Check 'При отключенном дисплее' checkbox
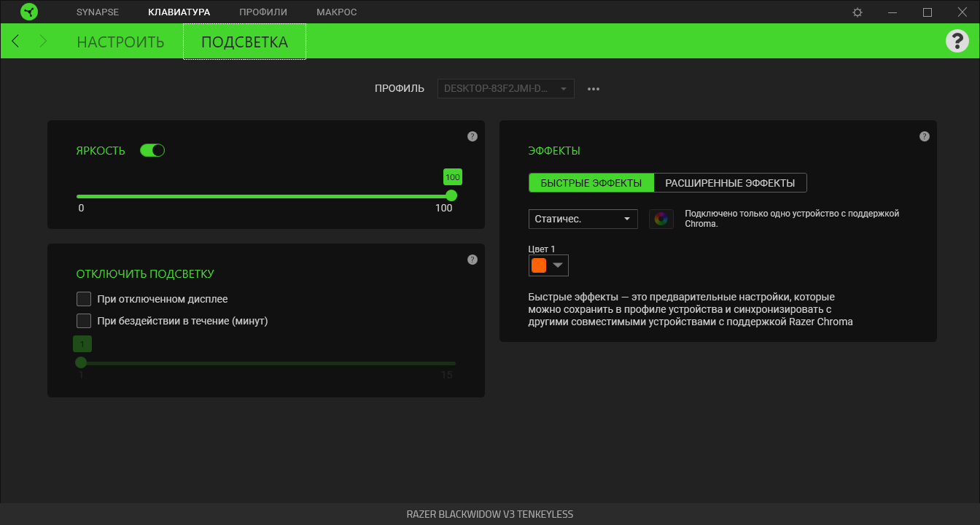The image size is (980, 525). click(x=84, y=299)
